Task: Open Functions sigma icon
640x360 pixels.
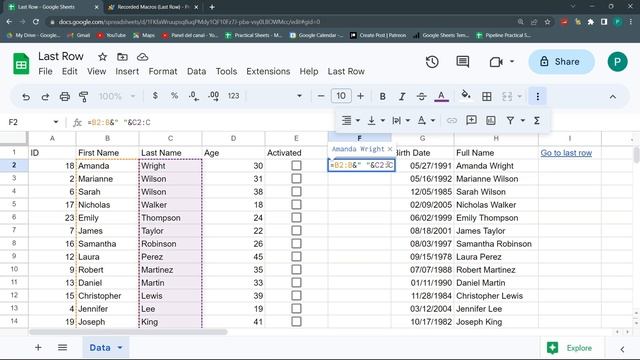Action: pyautogui.click(x=537, y=120)
